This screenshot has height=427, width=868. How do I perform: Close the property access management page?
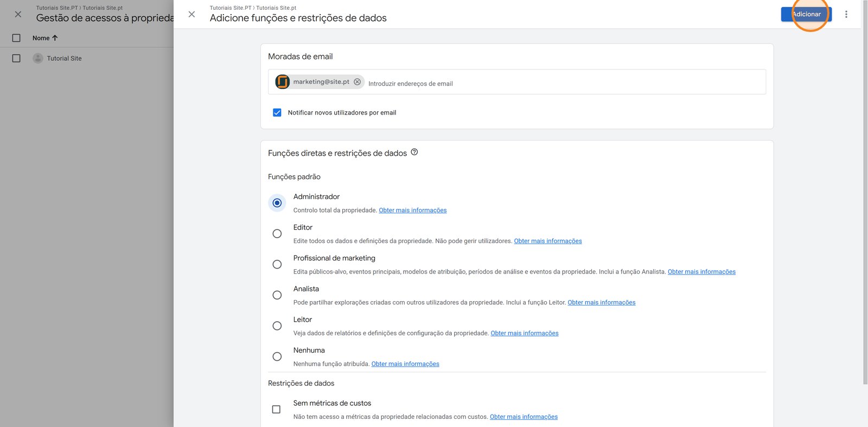[18, 14]
